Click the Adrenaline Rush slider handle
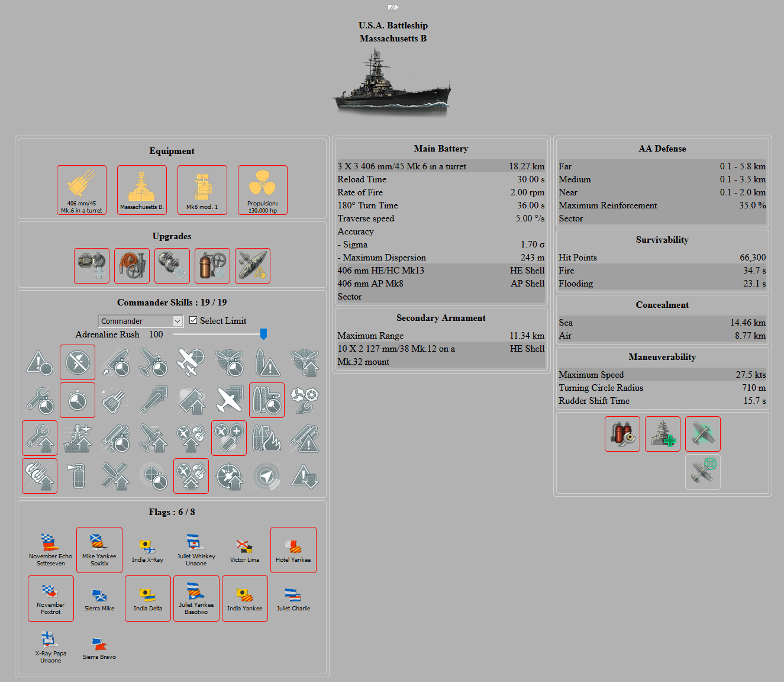This screenshot has height=682, width=784. click(x=263, y=334)
